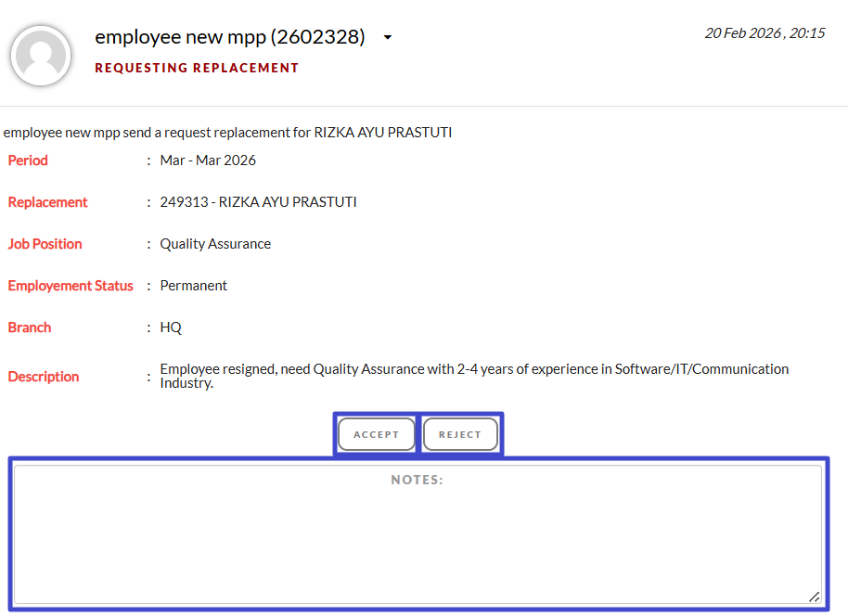Screen dimensions: 848x616
Task: Select the HQ branch value
Action: pos(171,327)
